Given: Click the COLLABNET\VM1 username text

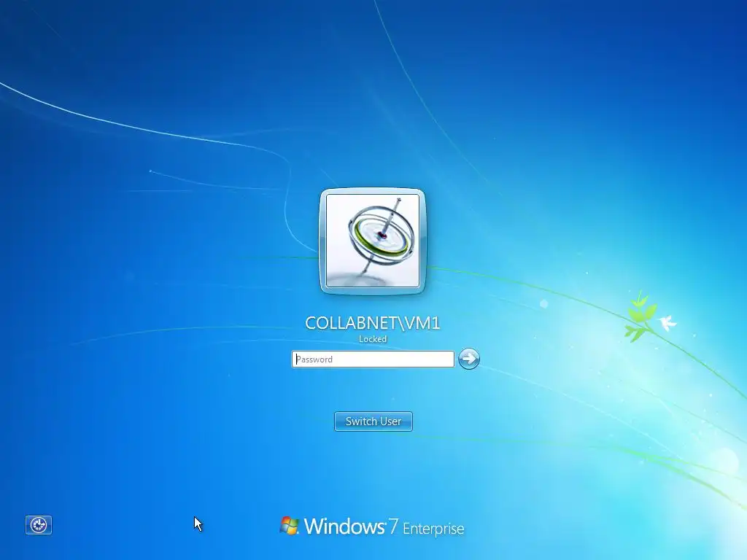Looking at the screenshot, I should pyautogui.click(x=373, y=323).
